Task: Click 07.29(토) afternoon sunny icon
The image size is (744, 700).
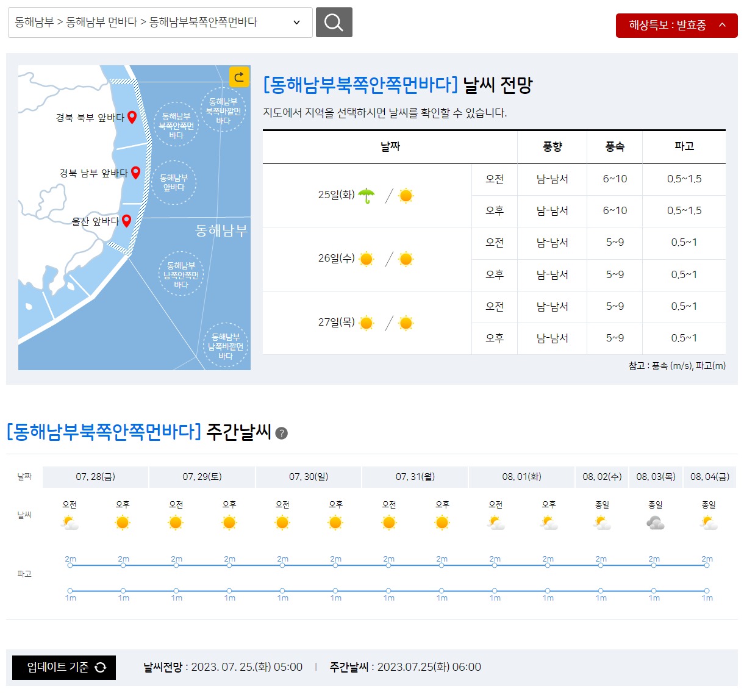Action: (229, 523)
